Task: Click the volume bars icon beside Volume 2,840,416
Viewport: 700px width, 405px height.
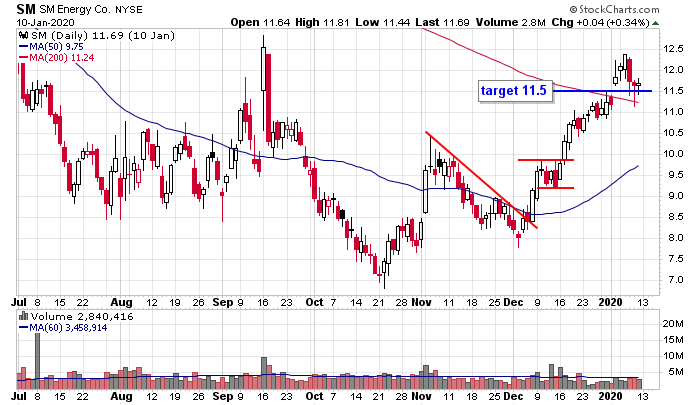Action: pyautogui.click(x=23, y=317)
